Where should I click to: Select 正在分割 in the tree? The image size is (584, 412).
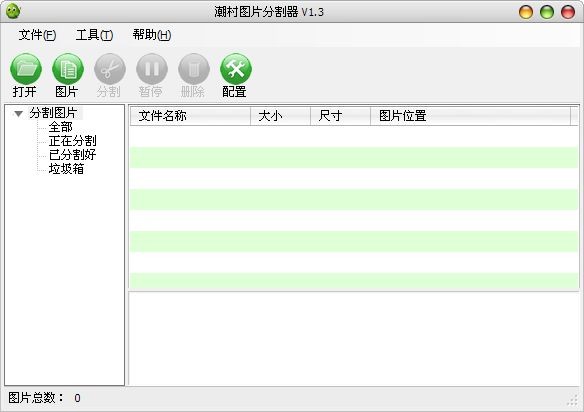pyautogui.click(x=73, y=141)
